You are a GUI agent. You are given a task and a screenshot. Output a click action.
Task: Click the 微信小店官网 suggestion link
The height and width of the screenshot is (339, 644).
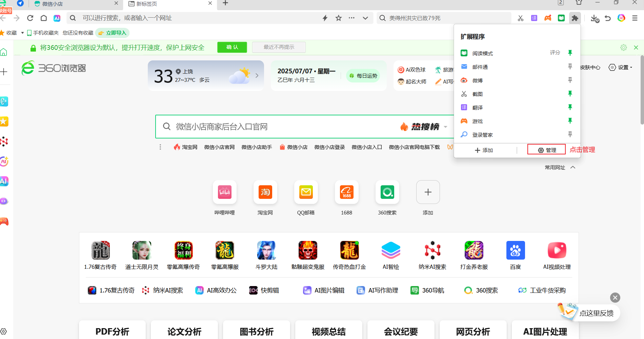click(219, 147)
